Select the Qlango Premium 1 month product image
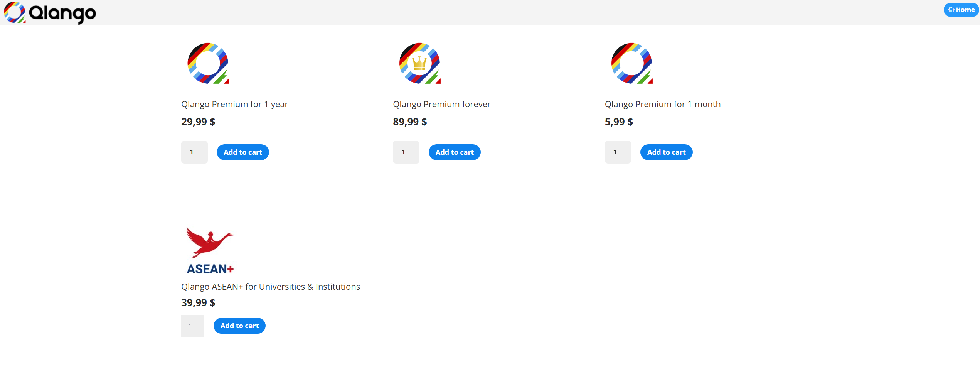 (x=632, y=63)
